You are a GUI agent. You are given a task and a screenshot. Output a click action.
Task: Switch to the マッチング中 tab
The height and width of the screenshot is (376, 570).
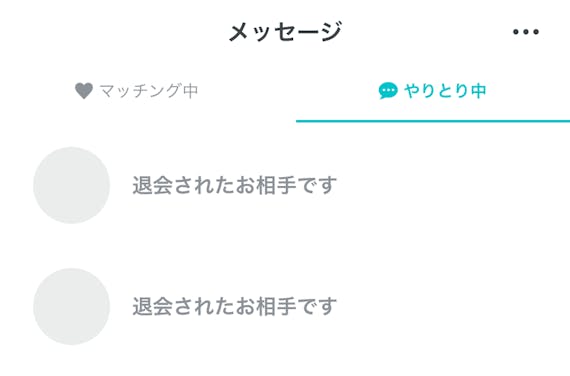point(137,91)
